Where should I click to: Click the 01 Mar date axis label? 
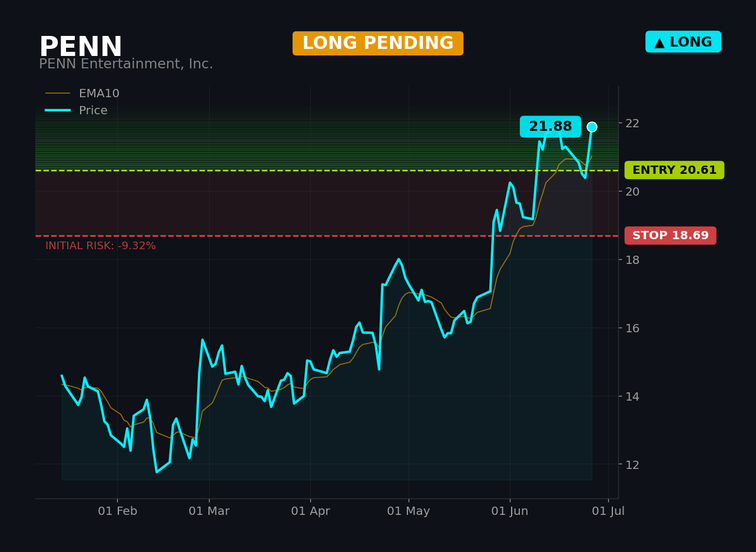coord(209,511)
